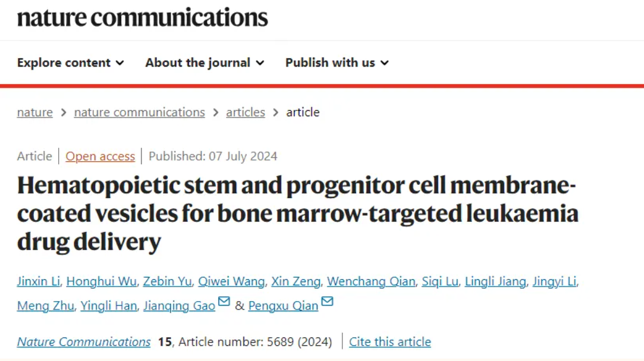The width and height of the screenshot is (644, 361).
Task: Select the article title heading
Action: (x=298, y=213)
